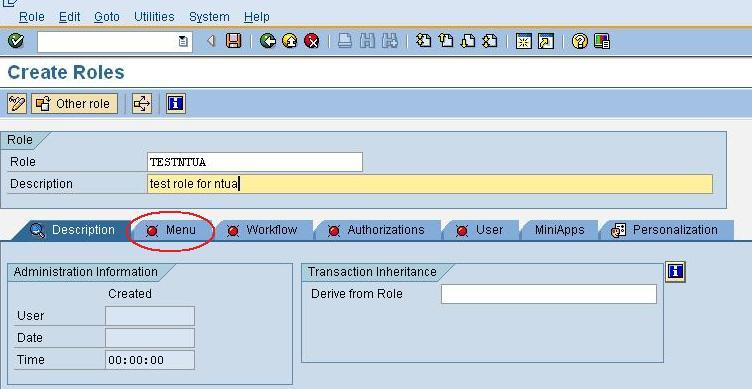Click the Save floppy disk icon

234,41
